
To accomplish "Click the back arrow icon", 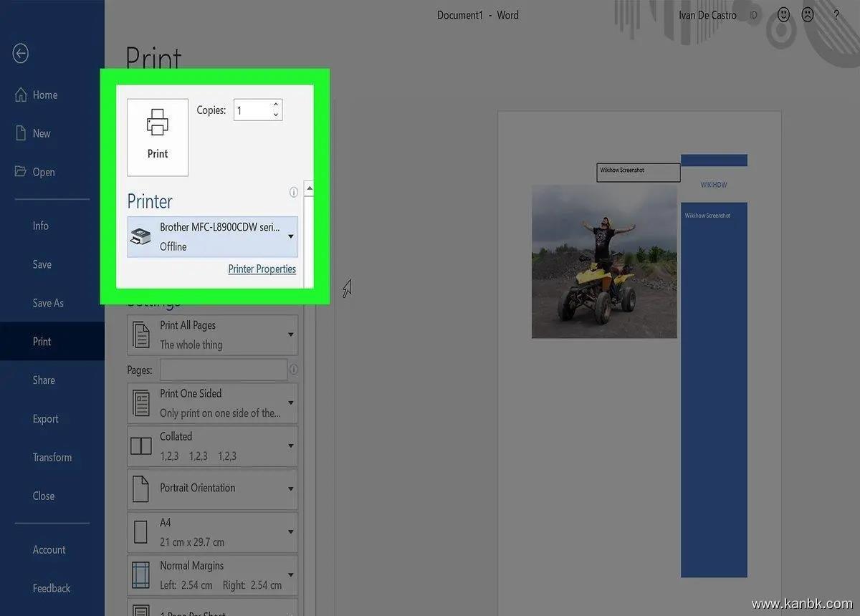I will 21,53.
